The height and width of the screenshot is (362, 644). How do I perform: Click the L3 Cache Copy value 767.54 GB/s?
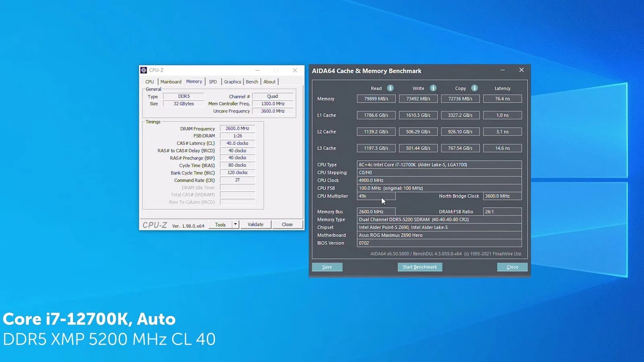(x=460, y=148)
